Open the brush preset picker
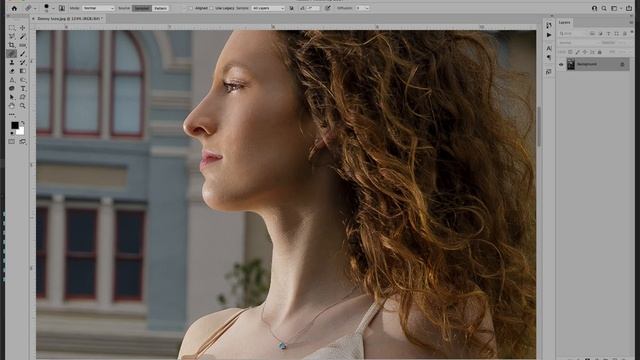 [48, 8]
